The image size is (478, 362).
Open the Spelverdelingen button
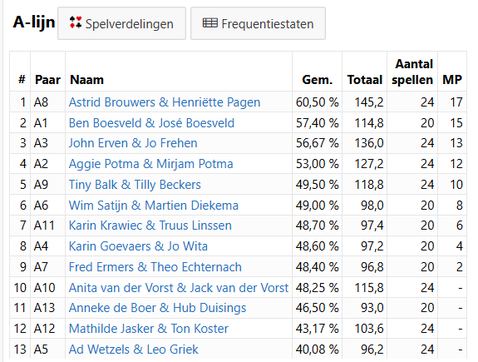tap(122, 24)
